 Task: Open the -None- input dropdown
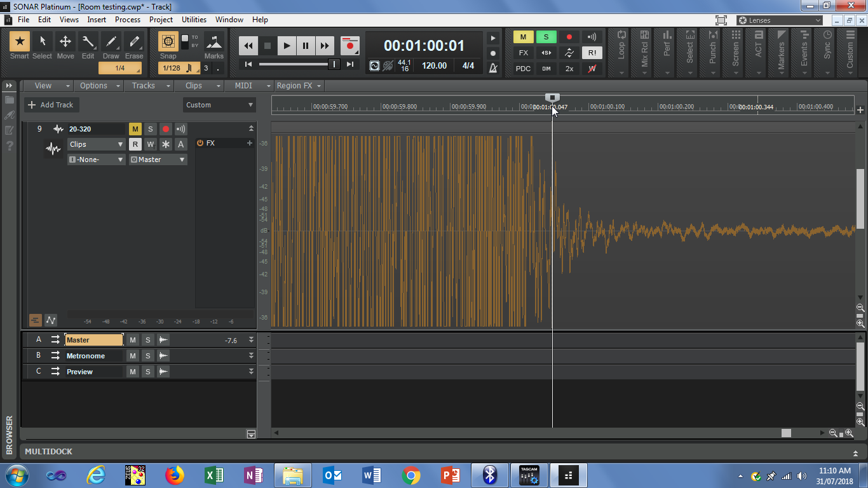click(x=97, y=159)
